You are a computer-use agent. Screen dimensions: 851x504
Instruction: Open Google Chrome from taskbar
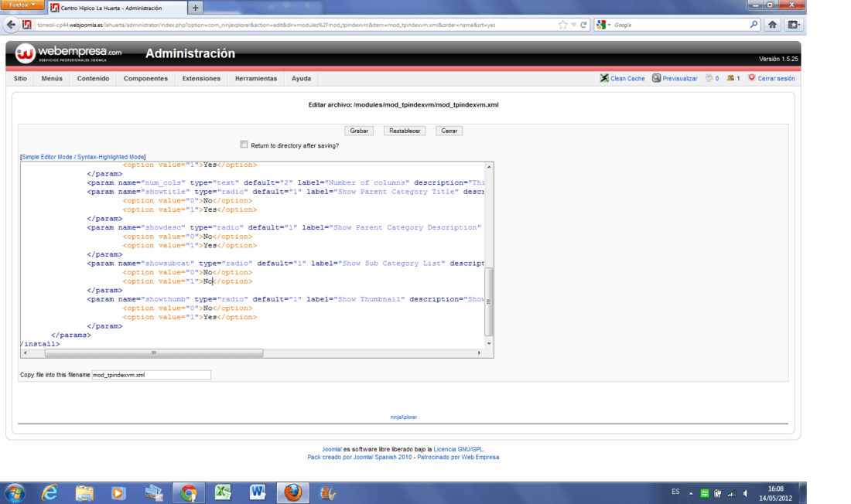pyautogui.click(x=188, y=493)
